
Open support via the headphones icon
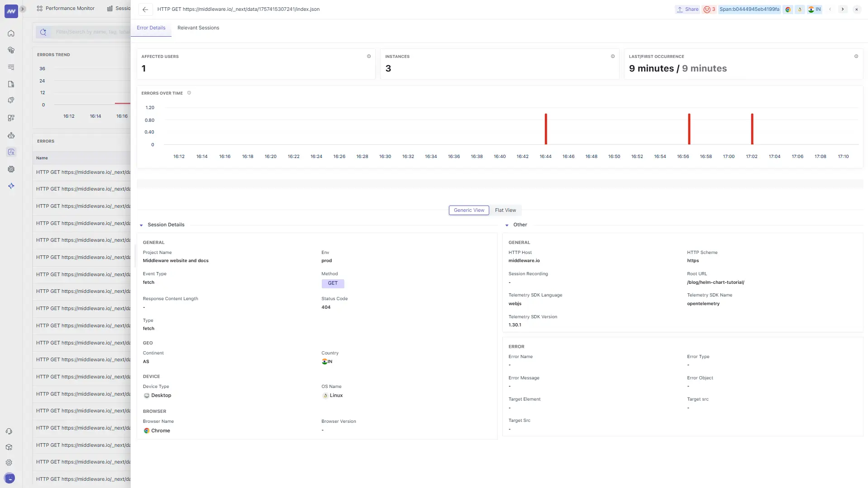9,431
